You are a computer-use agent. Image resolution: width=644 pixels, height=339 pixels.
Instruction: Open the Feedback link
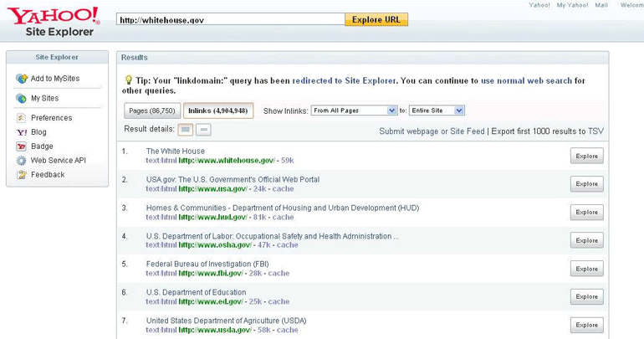coord(48,175)
